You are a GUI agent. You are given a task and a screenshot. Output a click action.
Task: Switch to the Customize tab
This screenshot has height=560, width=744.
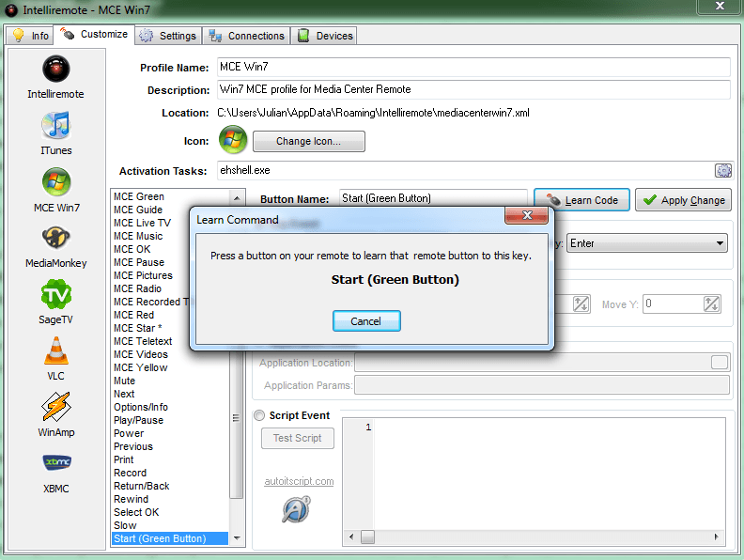pyautogui.click(x=94, y=35)
